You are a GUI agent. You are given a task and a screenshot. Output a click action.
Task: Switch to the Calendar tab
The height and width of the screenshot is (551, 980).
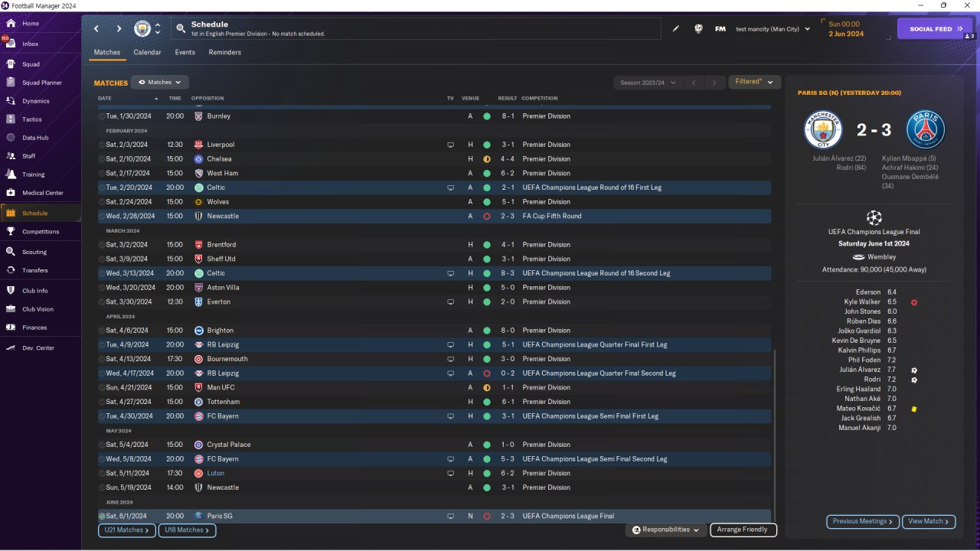click(147, 52)
